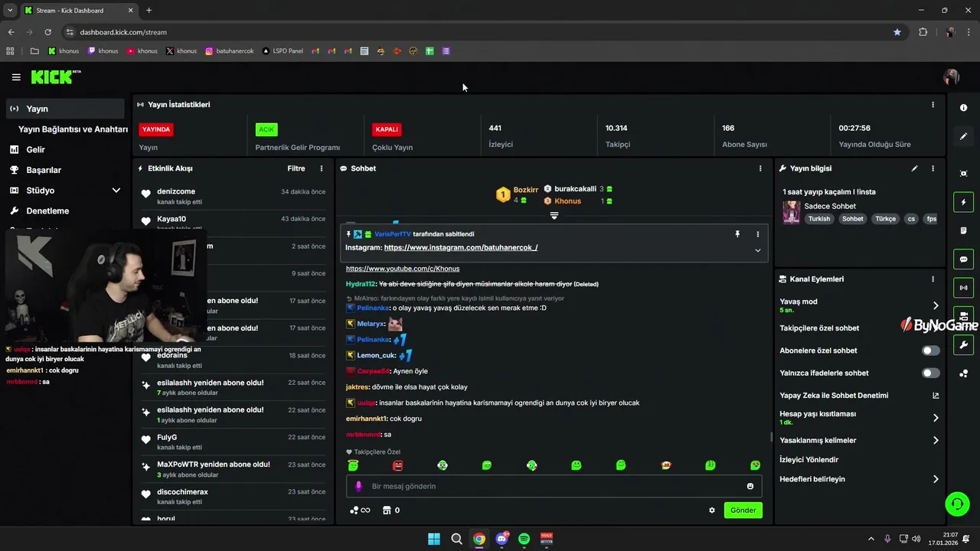980x551 pixels.
Task: Open Filtre in Etkinlik Akışı
Action: (296, 168)
